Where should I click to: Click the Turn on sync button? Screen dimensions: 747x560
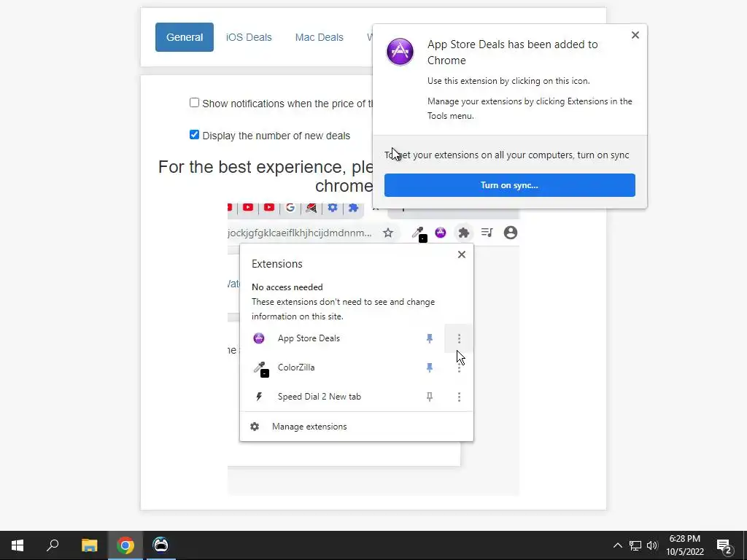click(510, 185)
